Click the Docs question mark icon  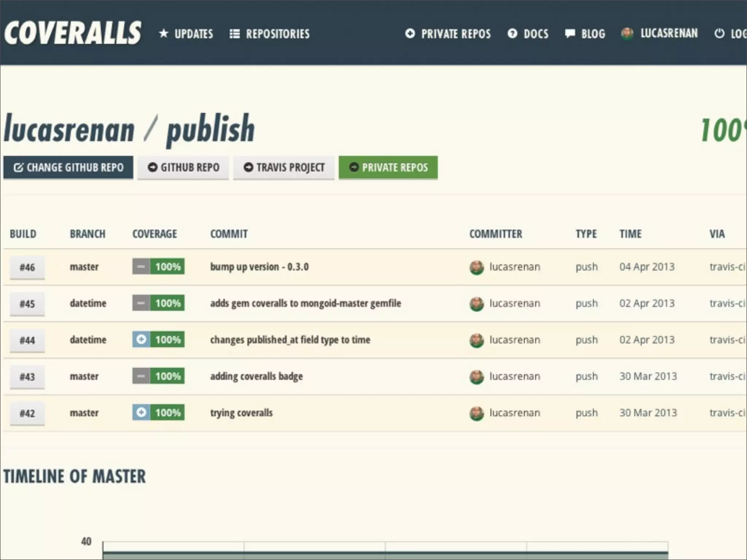click(x=512, y=34)
